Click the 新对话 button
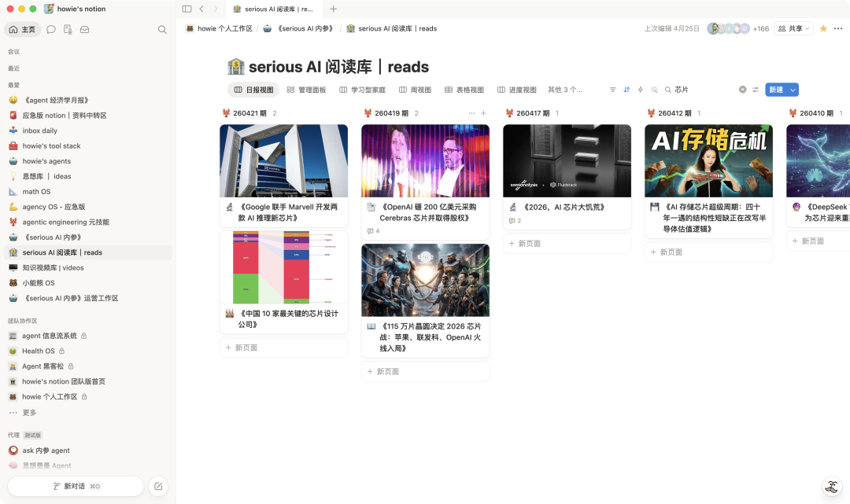Viewport: 850px width, 504px height. 76,486
